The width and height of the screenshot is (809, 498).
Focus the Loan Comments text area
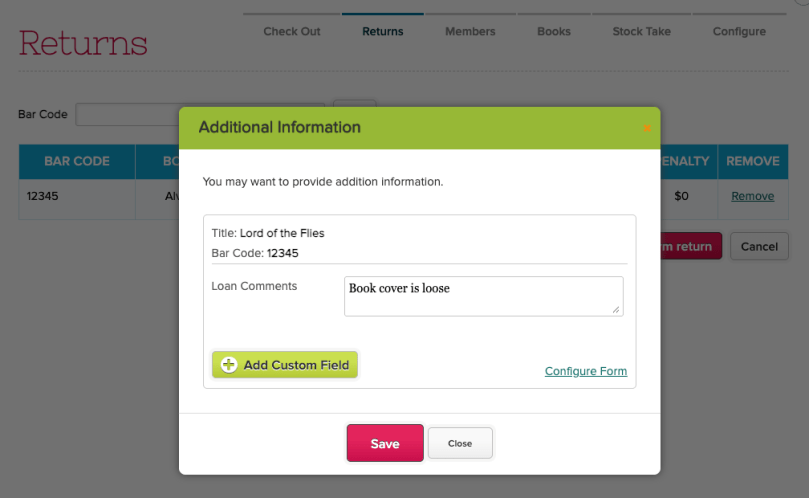[483, 296]
